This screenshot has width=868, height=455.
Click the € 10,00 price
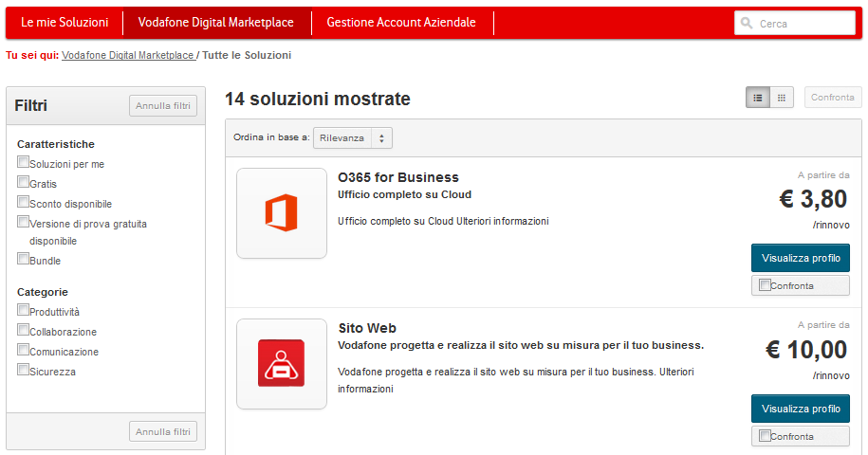[x=806, y=350]
